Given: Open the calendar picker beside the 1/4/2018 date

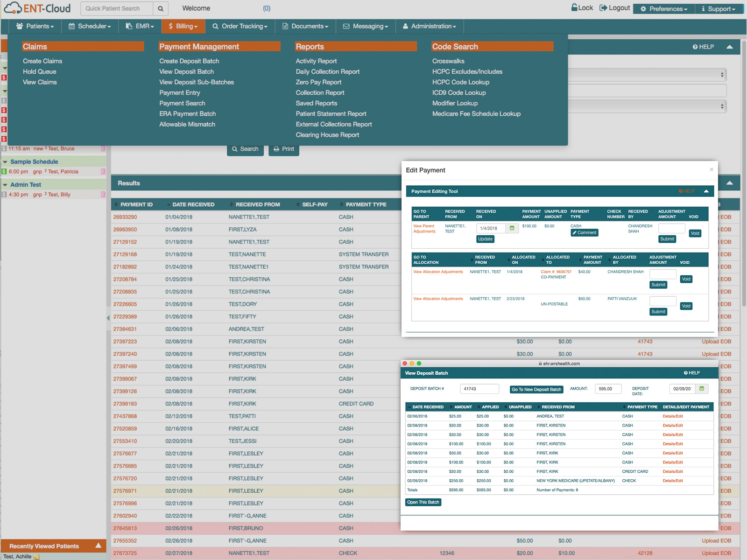Looking at the screenshot, I should [512, 228].
